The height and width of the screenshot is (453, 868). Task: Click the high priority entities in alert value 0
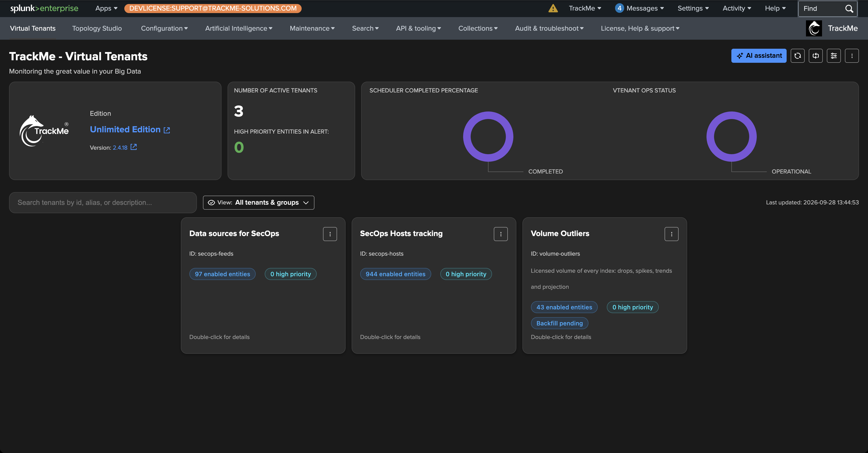pyautogui.click(x=239, y=147)
